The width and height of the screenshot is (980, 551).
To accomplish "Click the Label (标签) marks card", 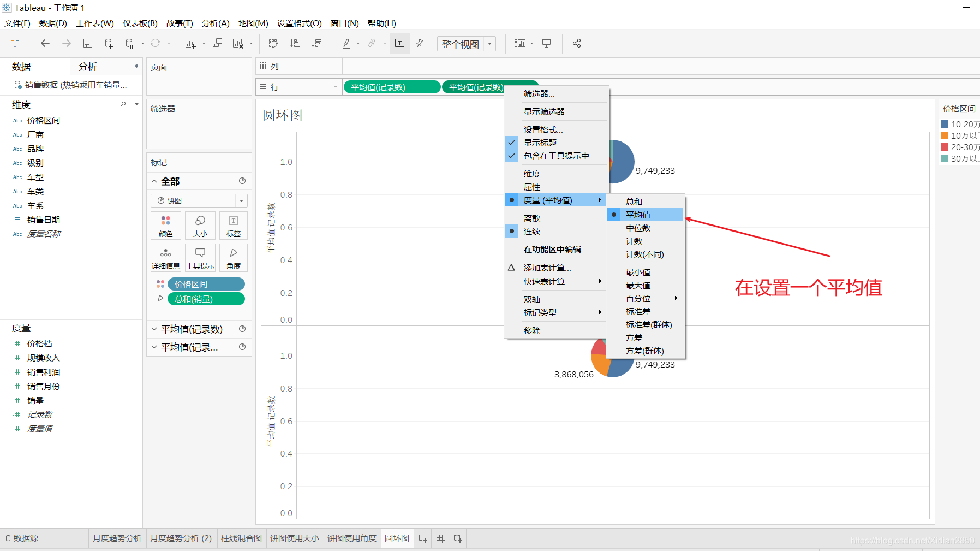I will (233, 226).
